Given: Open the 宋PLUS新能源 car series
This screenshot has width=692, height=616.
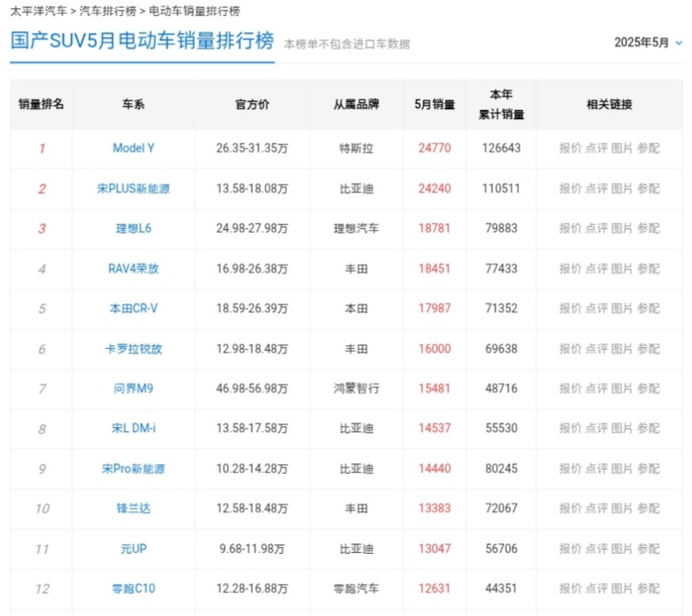Looking at the screenshot, I should point(133,188).
